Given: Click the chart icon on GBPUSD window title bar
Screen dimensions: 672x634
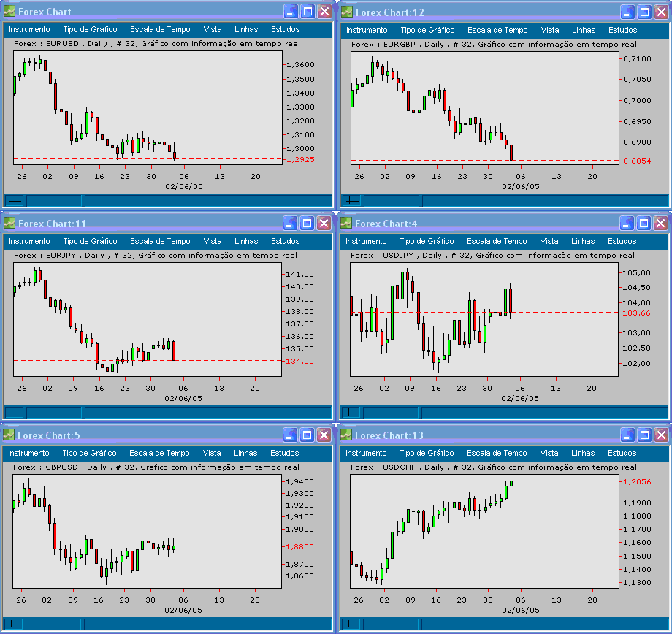Looking at the screenshot, I should click(10, 435).
